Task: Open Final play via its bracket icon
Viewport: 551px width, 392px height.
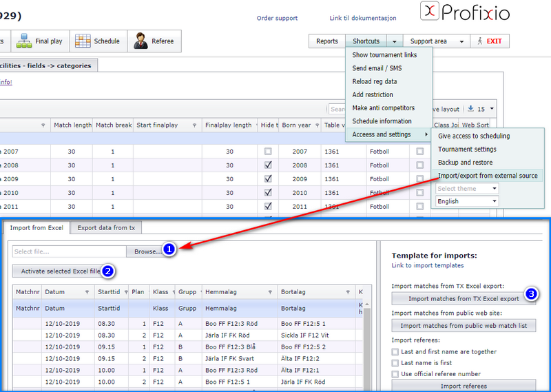Action: pyautogui.click(x=24, y=41)
